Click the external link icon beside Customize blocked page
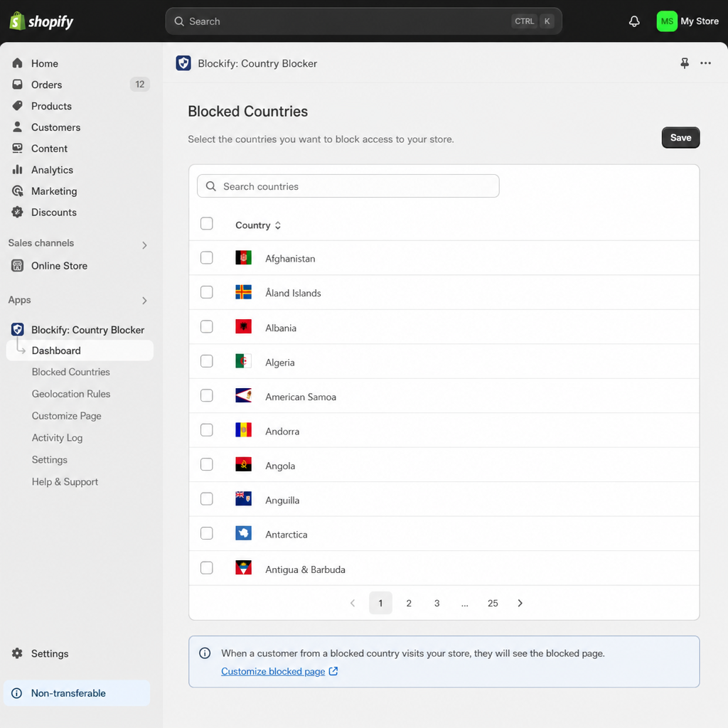728x728 pixels. 333,671
